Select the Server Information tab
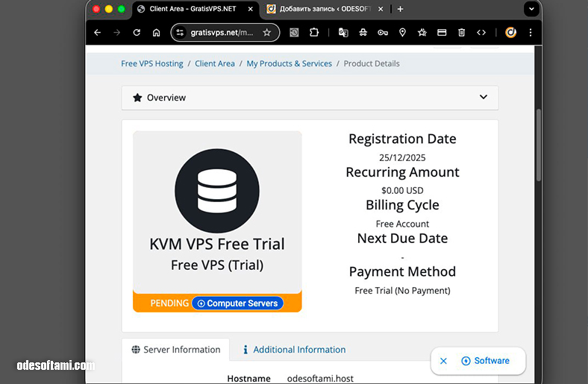588x384 pixels. (x=175, y=350)
